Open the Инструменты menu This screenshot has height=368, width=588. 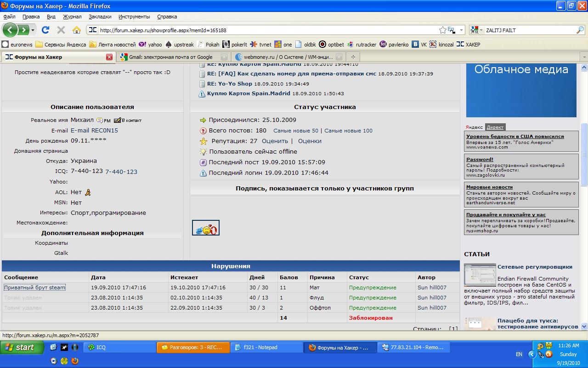pyautogui.click(x=134, y=17)
